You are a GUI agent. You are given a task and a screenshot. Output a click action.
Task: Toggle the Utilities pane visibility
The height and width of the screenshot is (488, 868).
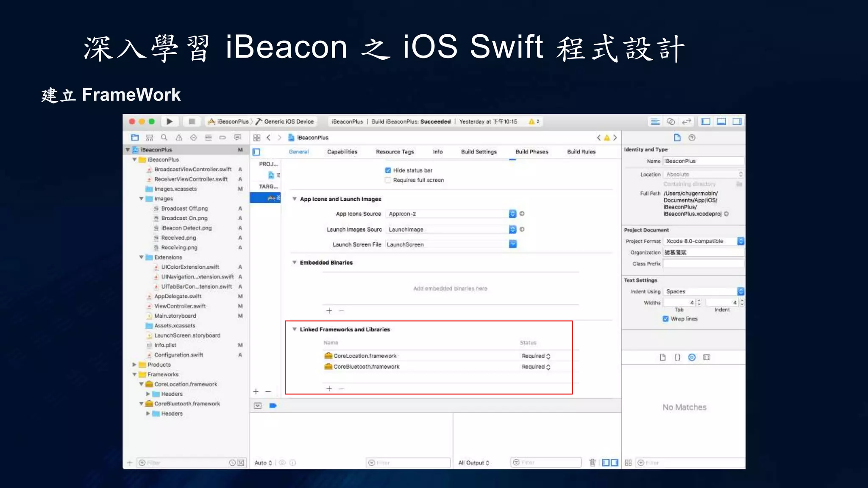coord(737,122)
